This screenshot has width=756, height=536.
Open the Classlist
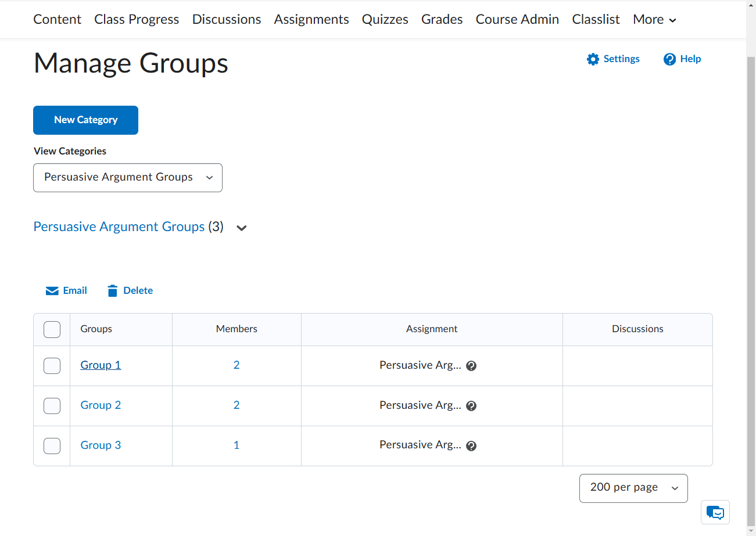[596, 20]
